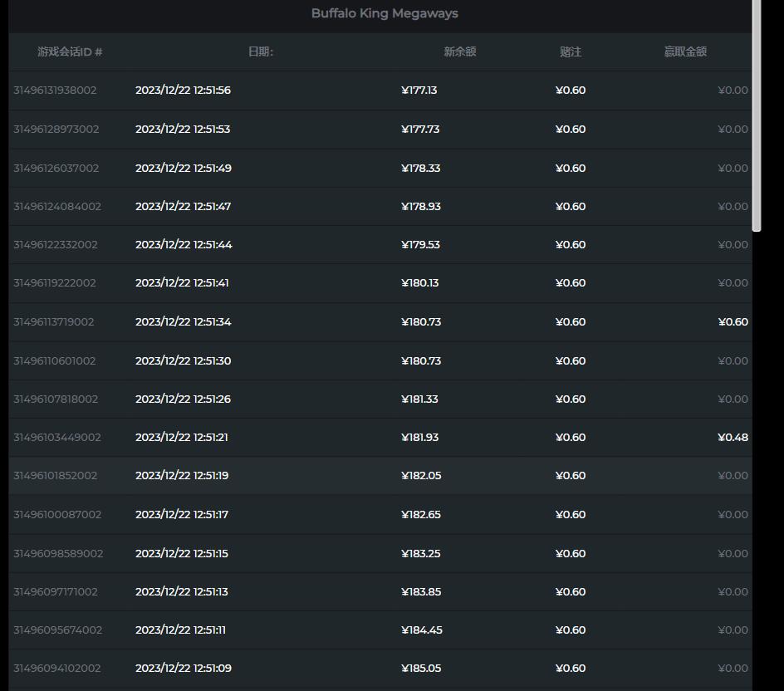Select session ID 31496107818002
The width and height of the screenshot is (784, 691).
56,399
